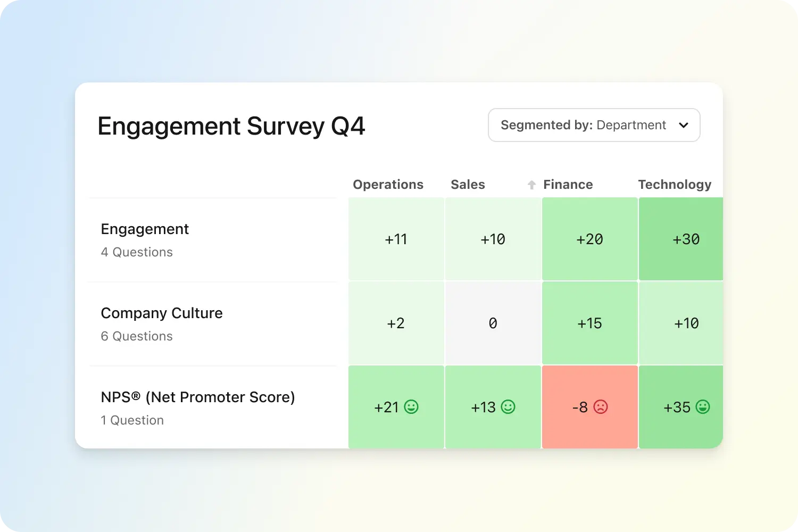798x532 pixels.
Task: Toggle descending sort on Finance column
Action: (x=568, y=184)
